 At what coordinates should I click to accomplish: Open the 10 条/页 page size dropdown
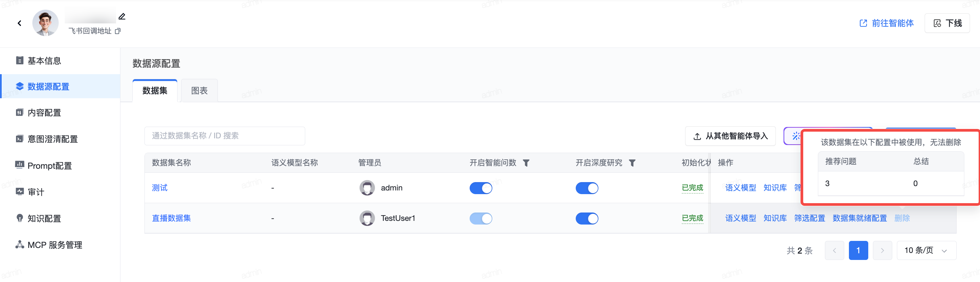(x=926, y=250)
